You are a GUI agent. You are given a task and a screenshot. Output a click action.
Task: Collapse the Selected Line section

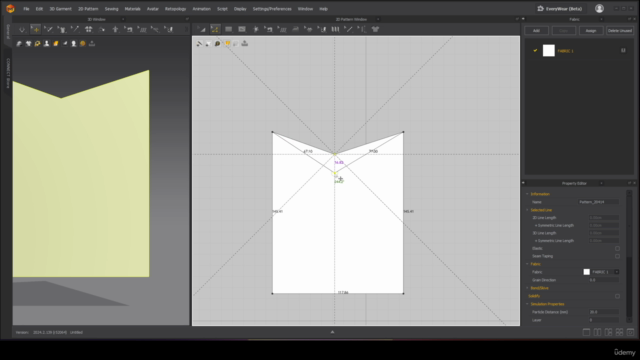(x=527, y=210)
